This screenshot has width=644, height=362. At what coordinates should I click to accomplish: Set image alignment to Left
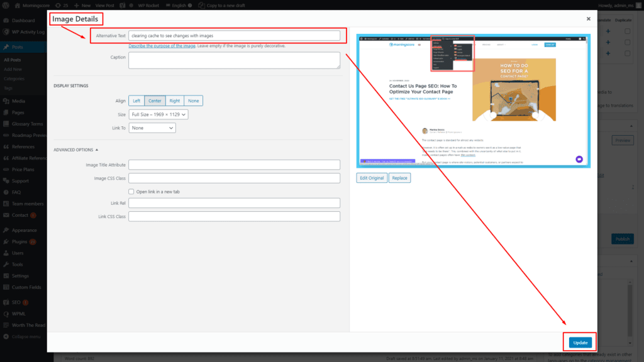[x=136, y=101]
